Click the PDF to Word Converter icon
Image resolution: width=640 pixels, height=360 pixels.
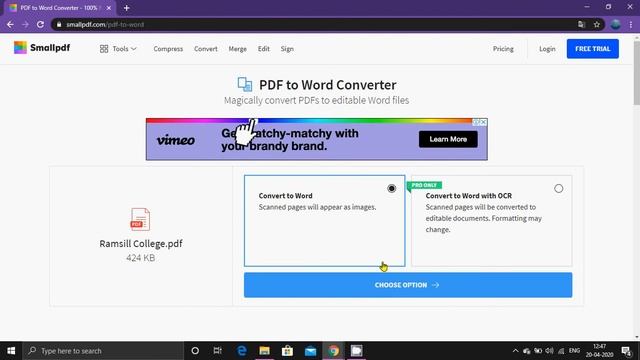(245, 84)
